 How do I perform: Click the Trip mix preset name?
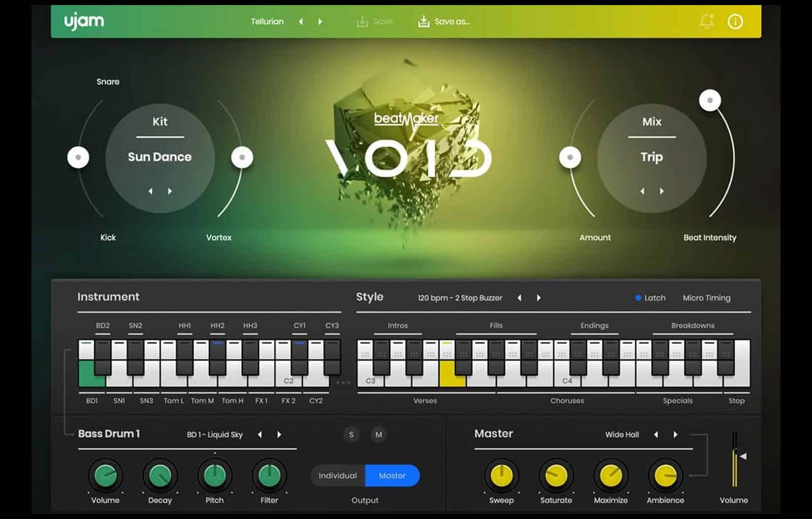(652, 157)
